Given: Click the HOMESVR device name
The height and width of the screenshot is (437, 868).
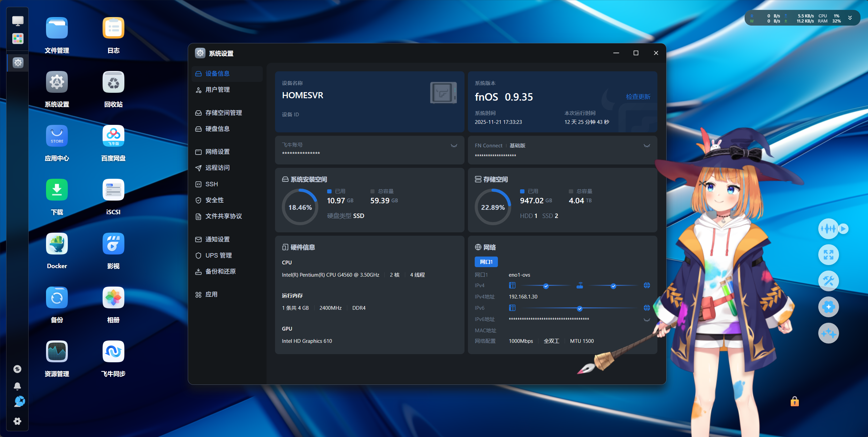Looking at the screenshot, I should tap(303, 96).
